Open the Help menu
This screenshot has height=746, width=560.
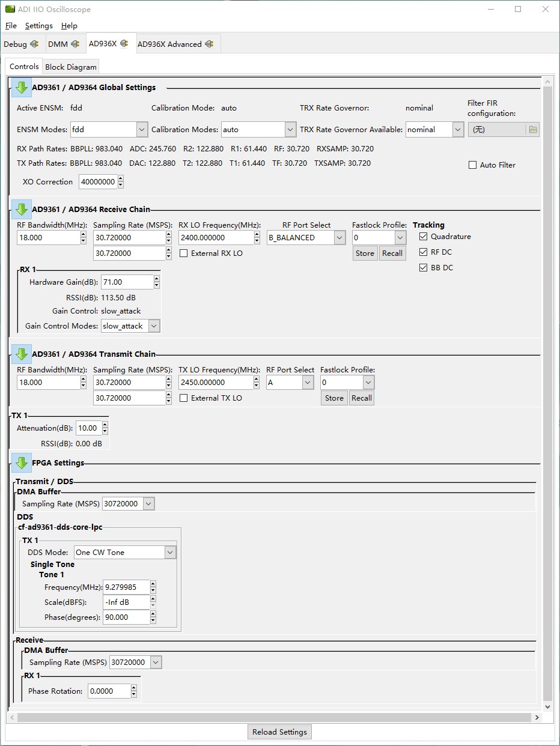69,26
